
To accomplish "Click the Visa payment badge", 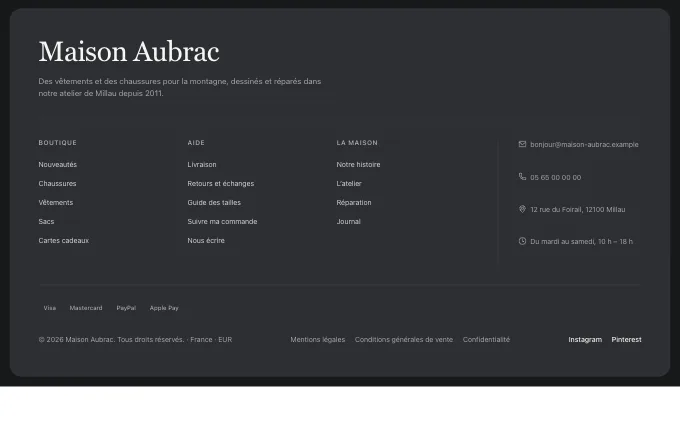I will point(50,308).
